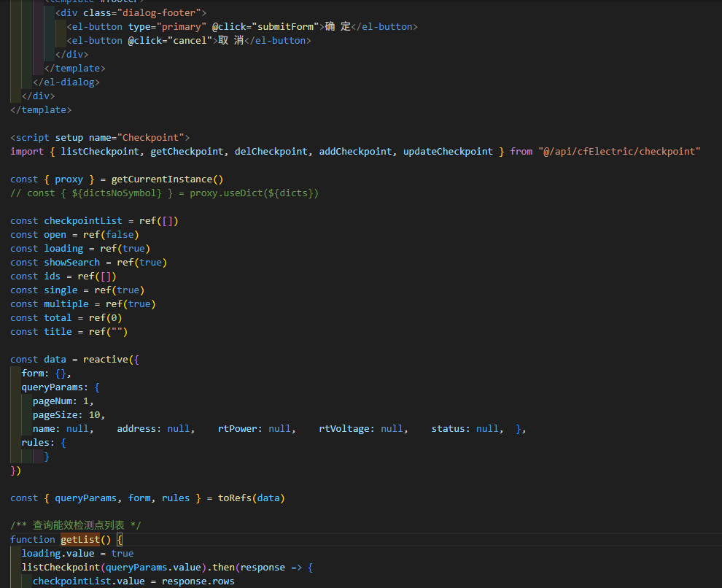
Task: Click the multiple variable declaration
Action: pos(66,304)
